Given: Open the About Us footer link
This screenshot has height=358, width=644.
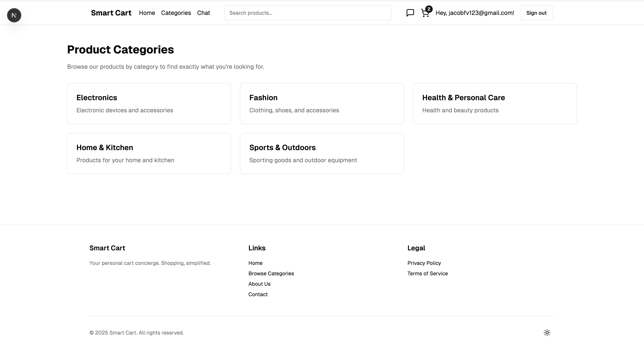Looking at the screenshot, I should [x=259, y=284].
